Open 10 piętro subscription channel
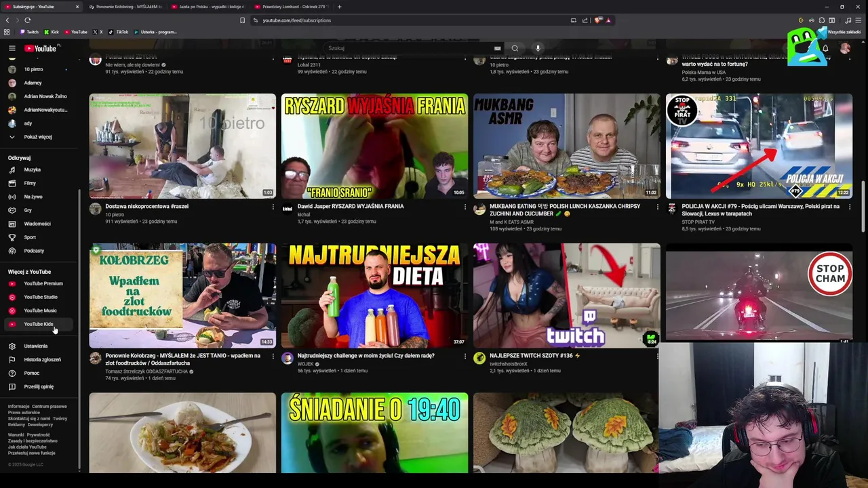This screenshot has width=868, height=488. pyautogui.click(x=39, y=69)
